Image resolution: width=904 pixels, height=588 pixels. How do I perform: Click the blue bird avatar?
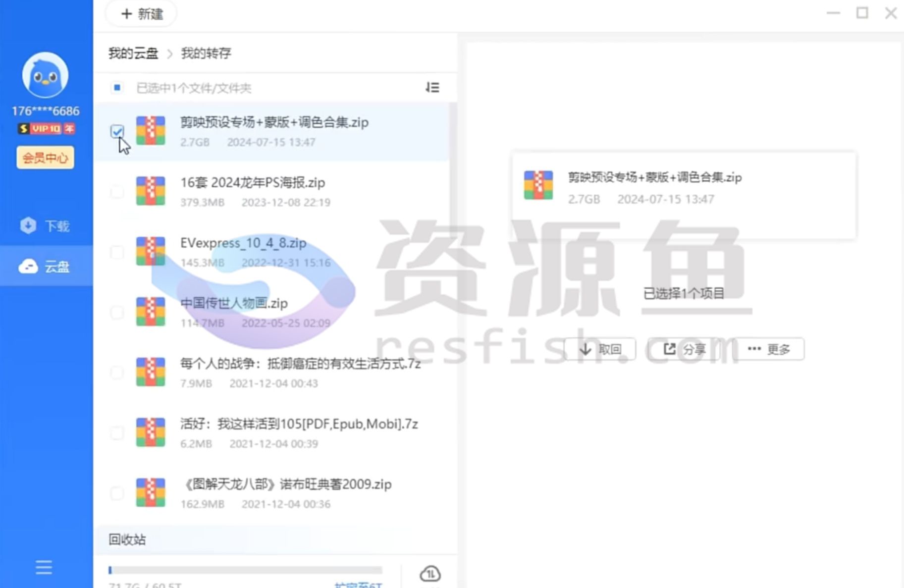(x=45, y=75)
